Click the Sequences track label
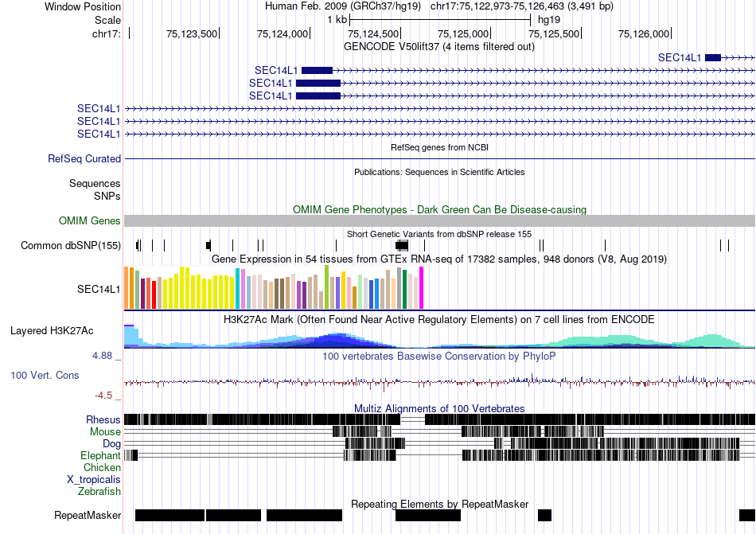Image resolution: width=756 pixels, height=534 pixels. [95, 183]
